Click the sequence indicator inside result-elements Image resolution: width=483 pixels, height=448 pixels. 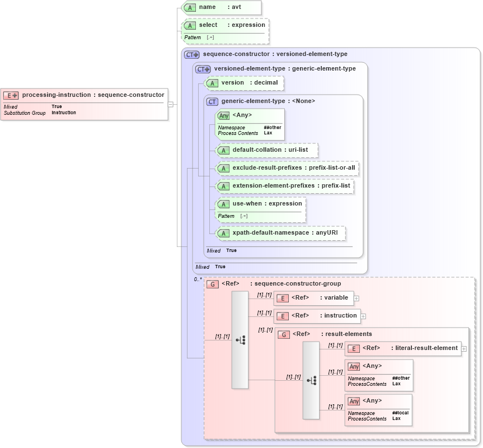click(x=311, y=381)
